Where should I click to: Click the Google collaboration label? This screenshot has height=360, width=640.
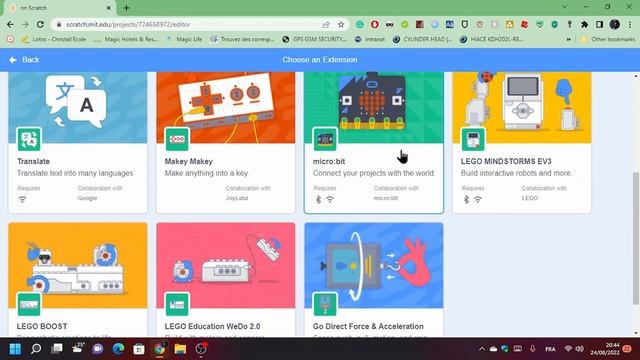(x=87, y=198)
